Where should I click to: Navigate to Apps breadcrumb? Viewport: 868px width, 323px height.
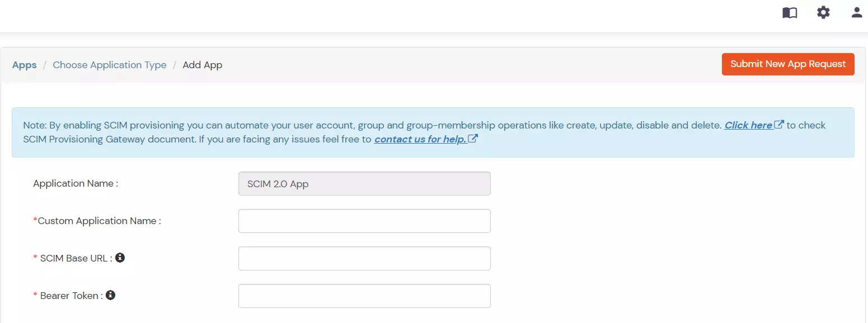pyautogui.click(x=24, y=65)
